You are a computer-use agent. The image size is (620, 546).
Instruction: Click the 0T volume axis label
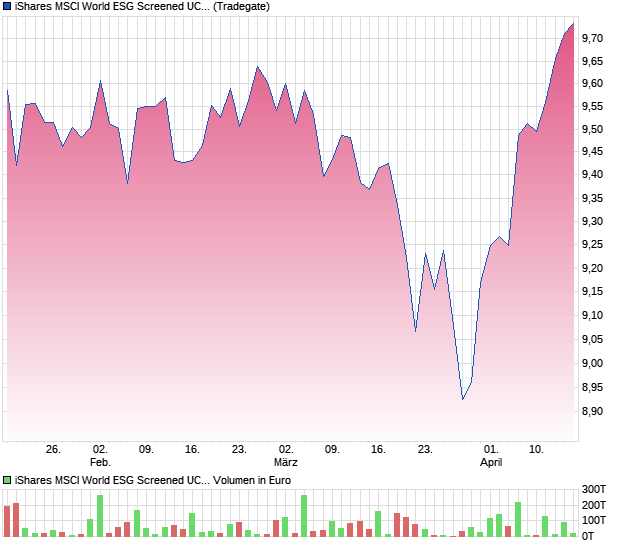tap(588, 537)
